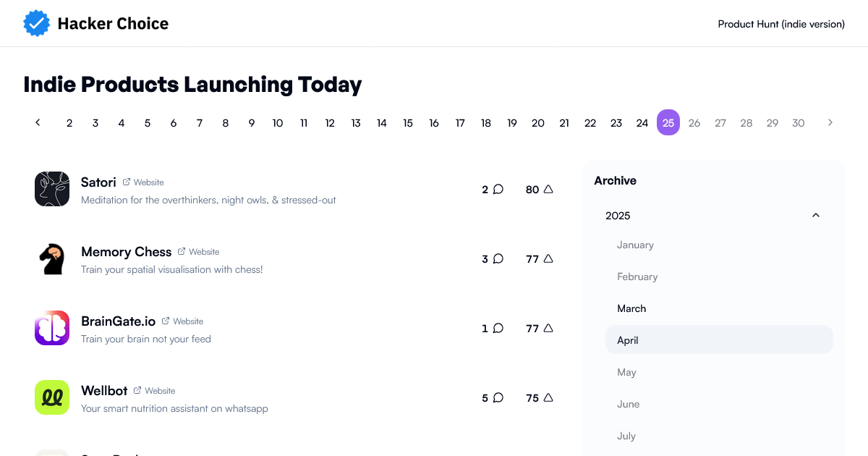Upvote the Satori product

539,189
